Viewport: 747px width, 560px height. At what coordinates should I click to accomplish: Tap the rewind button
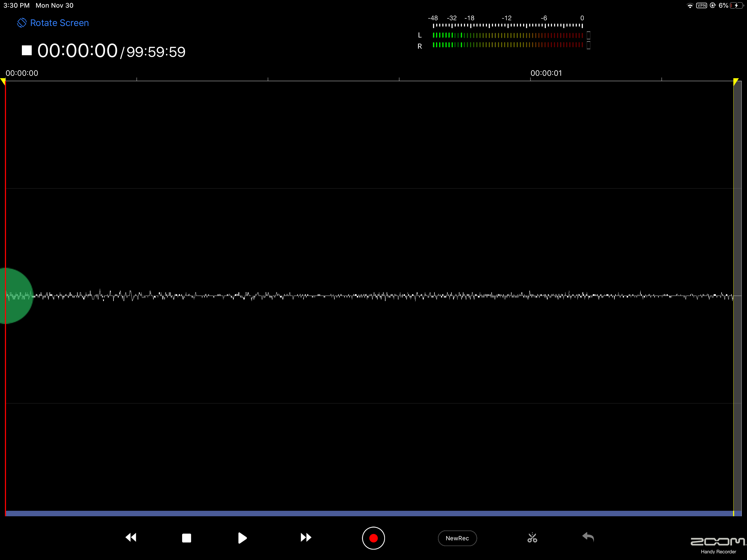131,537
